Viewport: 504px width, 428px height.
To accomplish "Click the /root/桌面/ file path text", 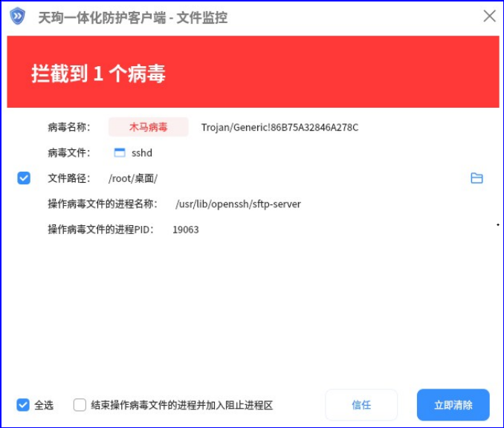I will click(x=133, y=178).
